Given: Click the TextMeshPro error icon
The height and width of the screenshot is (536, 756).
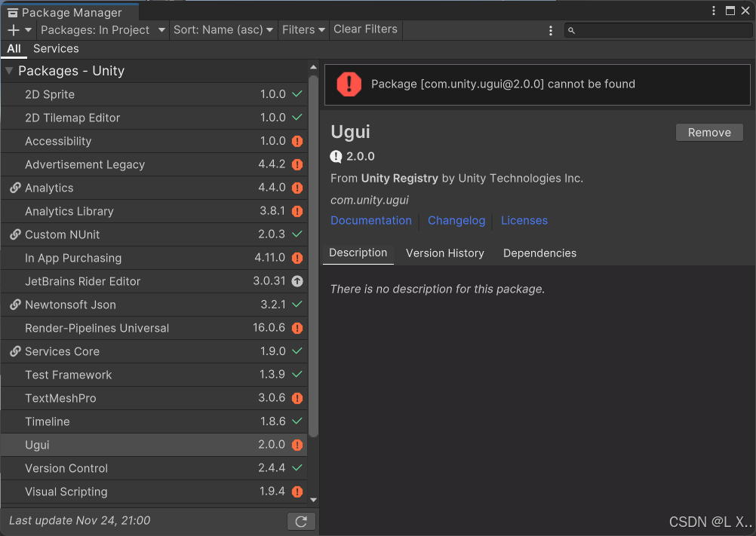Looking at the screenshot, I should click(297, 398).
